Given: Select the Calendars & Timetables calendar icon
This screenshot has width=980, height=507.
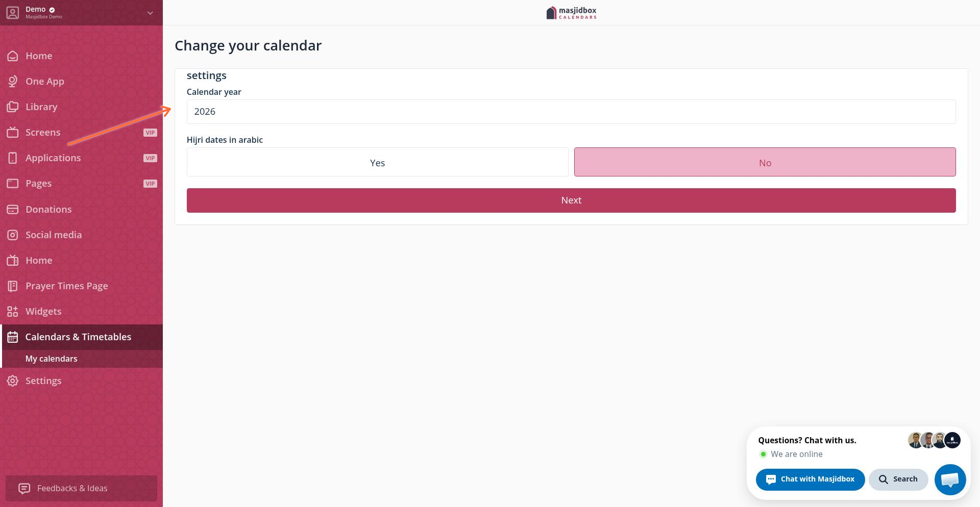Looking at the screenshot, I should tap(13, 337).
